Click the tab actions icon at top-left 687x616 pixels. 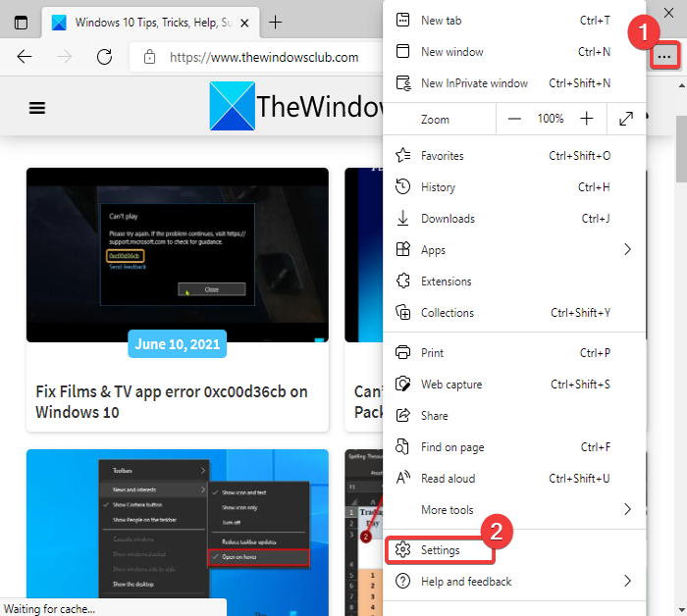tap(22, 22)
